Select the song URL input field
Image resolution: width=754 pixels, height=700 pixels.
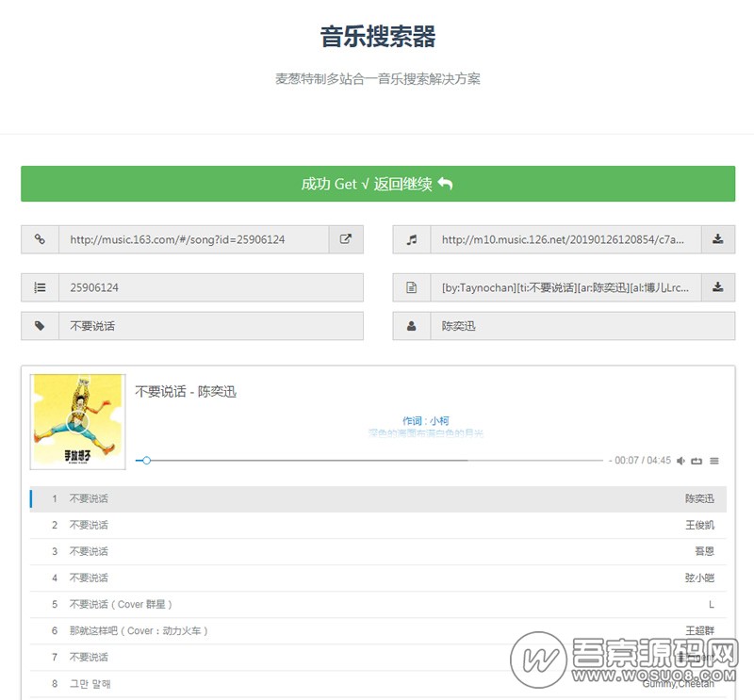click(x=193, y=239)
